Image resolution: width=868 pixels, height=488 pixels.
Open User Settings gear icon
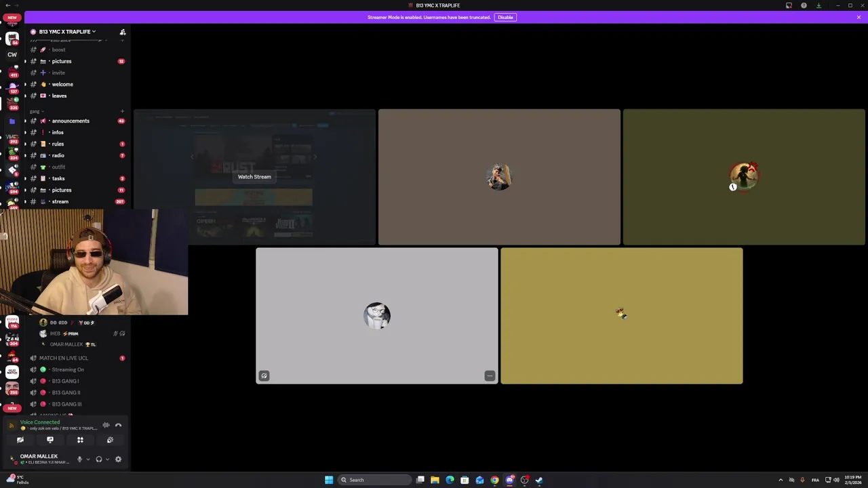point(118,460)
